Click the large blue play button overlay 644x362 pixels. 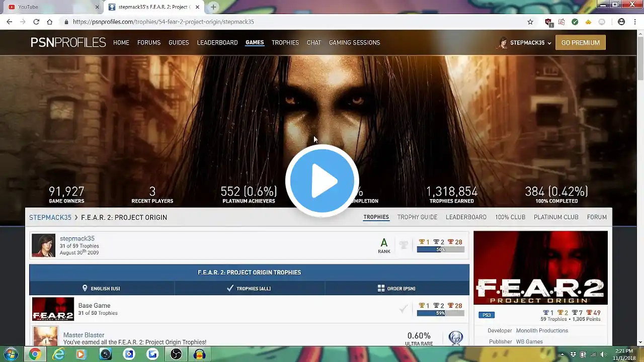(322, 181)
